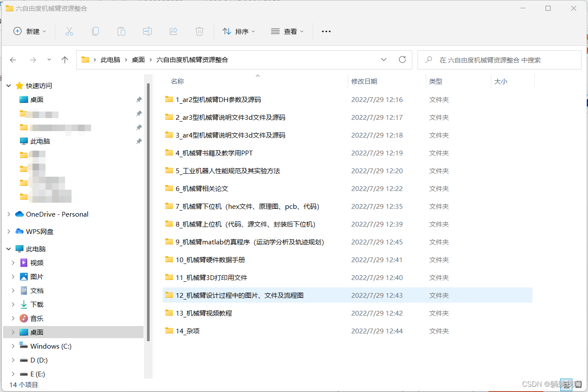This screenshot has height=392, width=588.
Task: Collapse the 快速访问 tree node
Action: click(9, 86)
